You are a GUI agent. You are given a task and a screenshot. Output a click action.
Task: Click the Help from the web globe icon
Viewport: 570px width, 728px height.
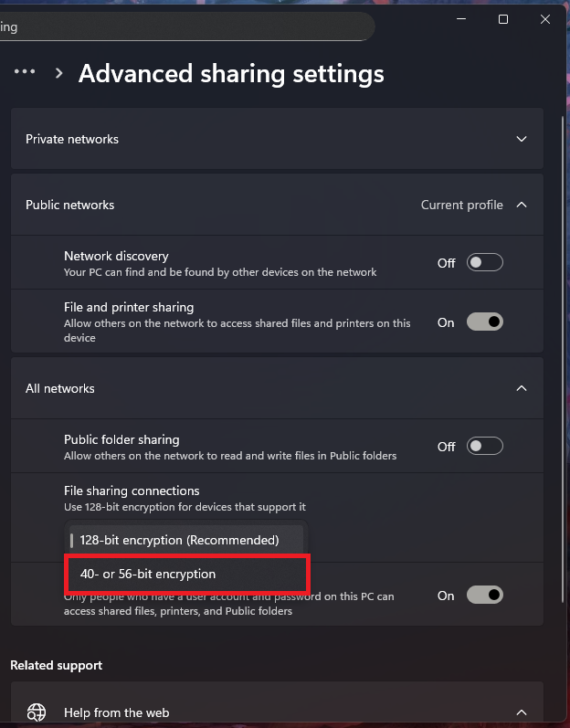tap(37, 712)
